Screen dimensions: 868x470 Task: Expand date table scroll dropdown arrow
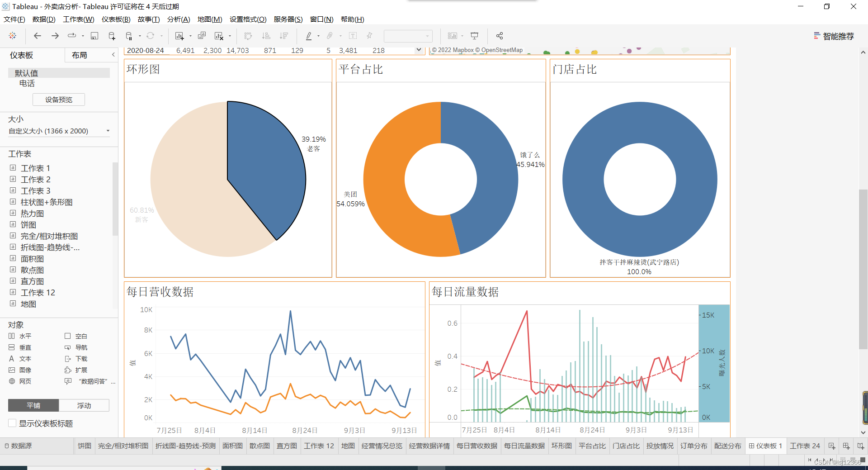[x=419, y=50]
